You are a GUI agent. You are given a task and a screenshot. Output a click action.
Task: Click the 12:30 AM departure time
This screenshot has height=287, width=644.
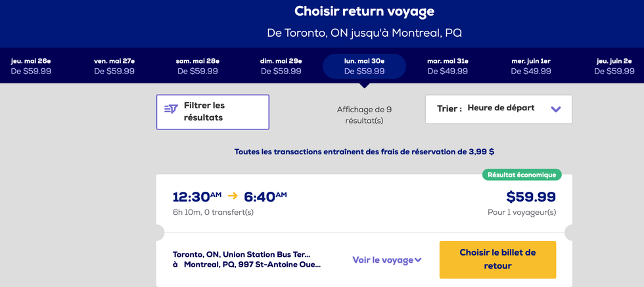[196, 196]
